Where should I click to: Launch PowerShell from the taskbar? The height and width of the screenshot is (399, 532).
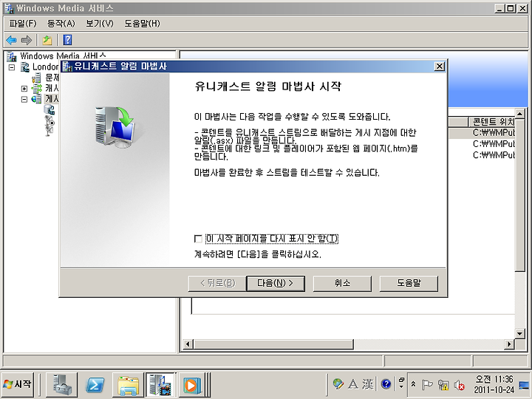[95, 384]
